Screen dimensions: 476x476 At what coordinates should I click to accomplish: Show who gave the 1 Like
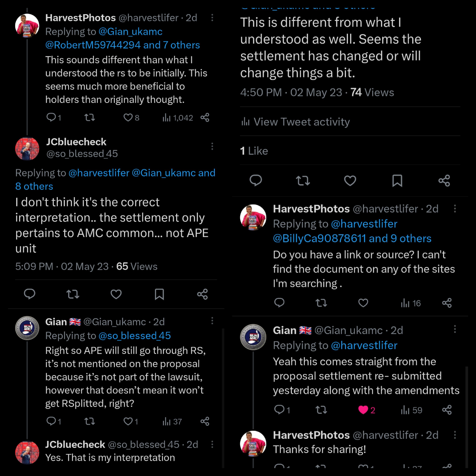click(254, 151)
